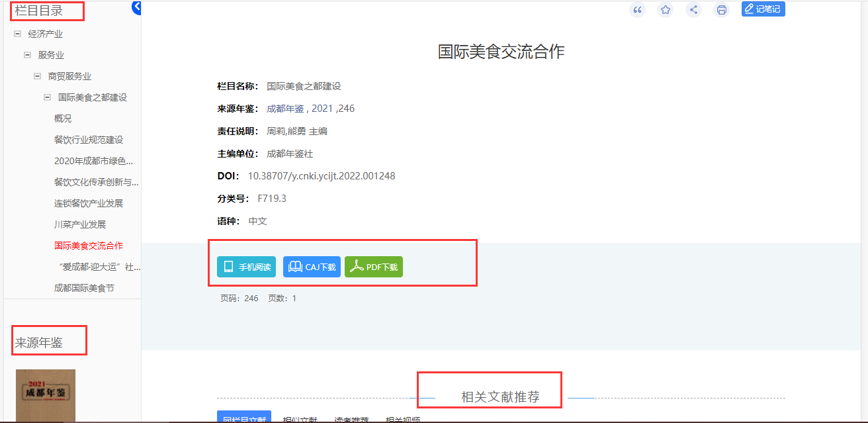Image resolution: width=868 pixels, height=423 pixels.
Task: Download the PDF file
Action: 374,267
